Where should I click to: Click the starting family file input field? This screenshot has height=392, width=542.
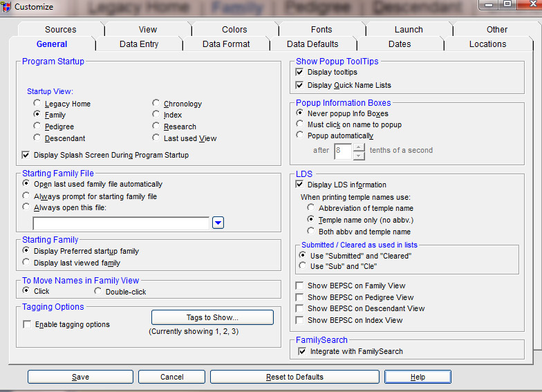121,223
